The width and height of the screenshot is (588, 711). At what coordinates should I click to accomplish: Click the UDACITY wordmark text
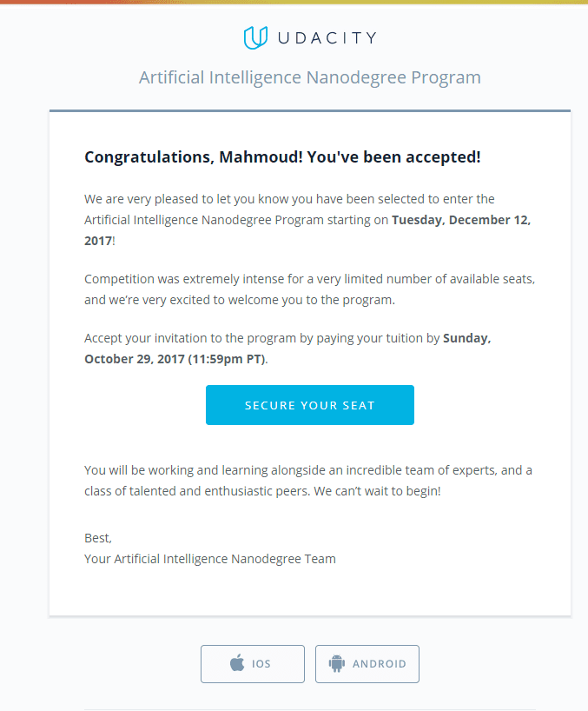pos(327,38)
